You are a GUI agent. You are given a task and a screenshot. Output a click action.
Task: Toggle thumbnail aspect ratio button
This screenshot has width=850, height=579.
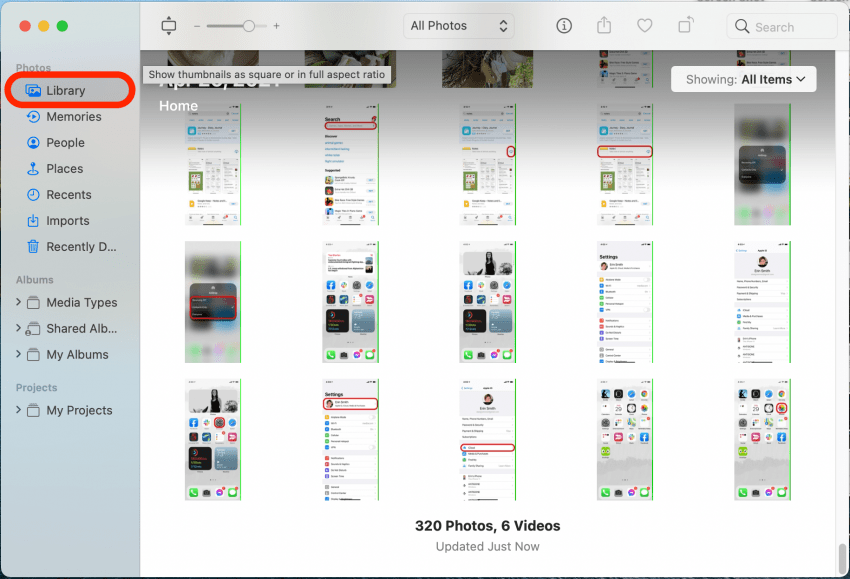pyautogui.click(x=169, y=25)
